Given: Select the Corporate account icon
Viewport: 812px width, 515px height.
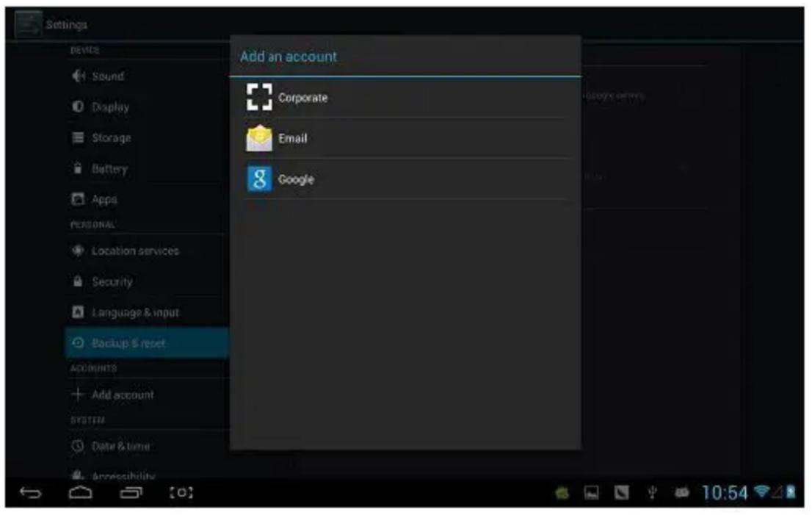Looking at the screenshot, I should click(x=259, y=97).
